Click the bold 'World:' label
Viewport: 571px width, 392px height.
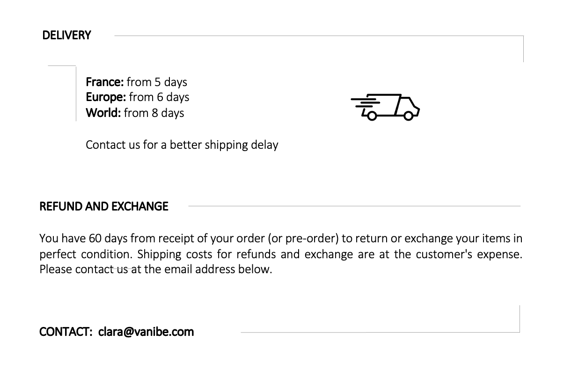coord(103,113)
